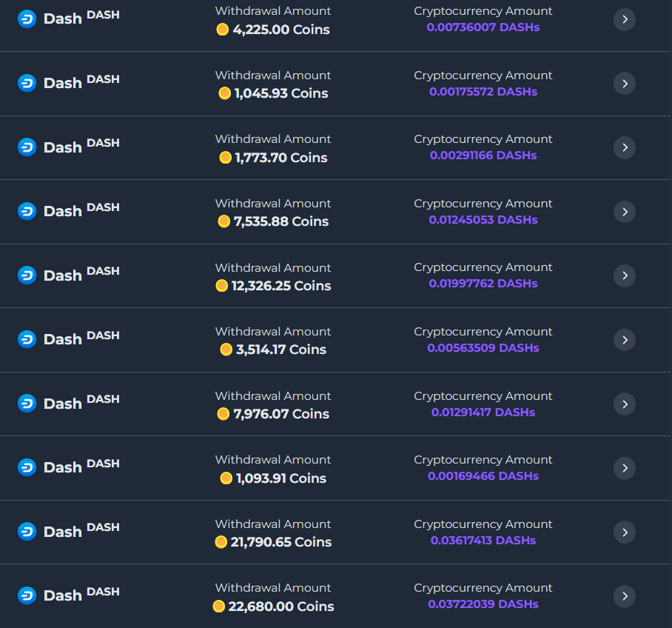
Task: Click the 0.01291417 DASHs amount text
Action: click(483, 412)
